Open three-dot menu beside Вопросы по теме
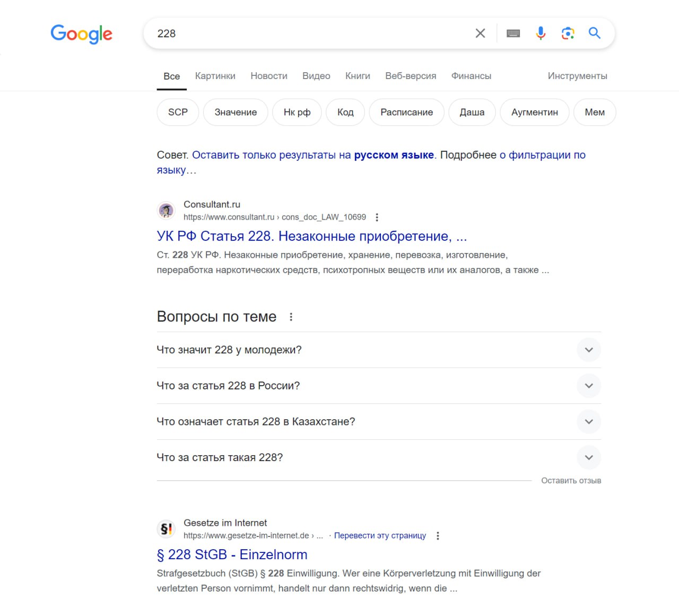 291,317
